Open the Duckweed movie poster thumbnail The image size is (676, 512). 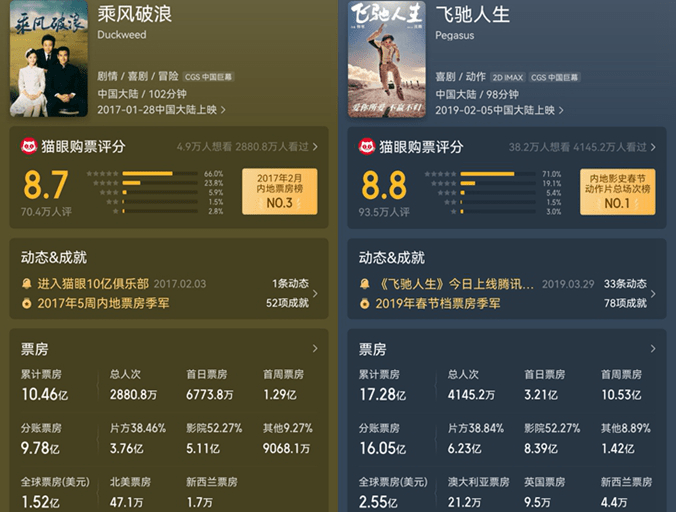click(x=49, y=59)
